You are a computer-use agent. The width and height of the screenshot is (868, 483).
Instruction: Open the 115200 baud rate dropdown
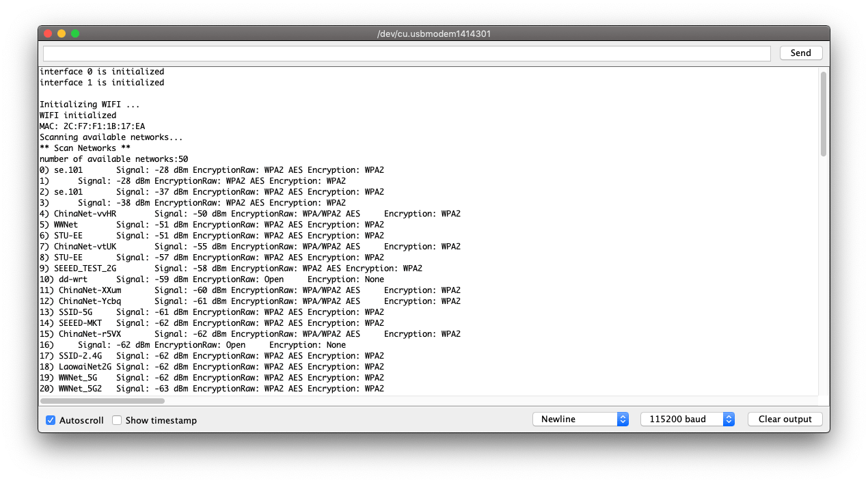688,419
